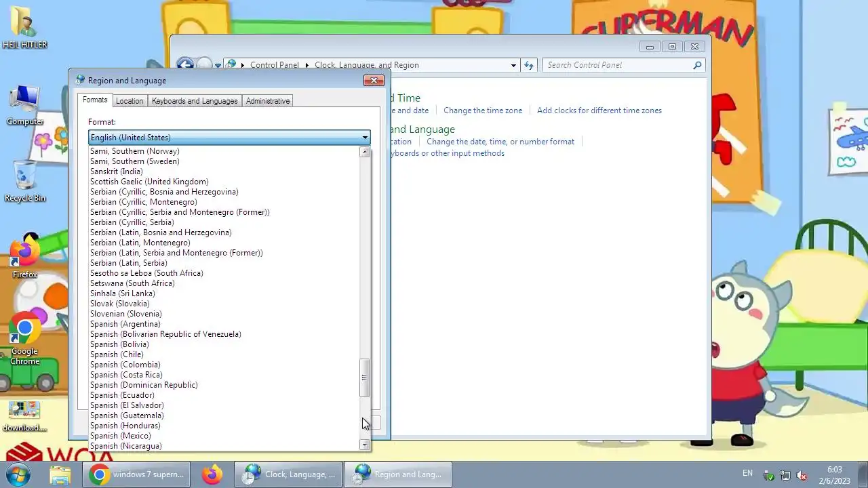Screen dimensions: 868x488
Task: Click the format list scrollbar thumb
Action: tap(365, 378)
